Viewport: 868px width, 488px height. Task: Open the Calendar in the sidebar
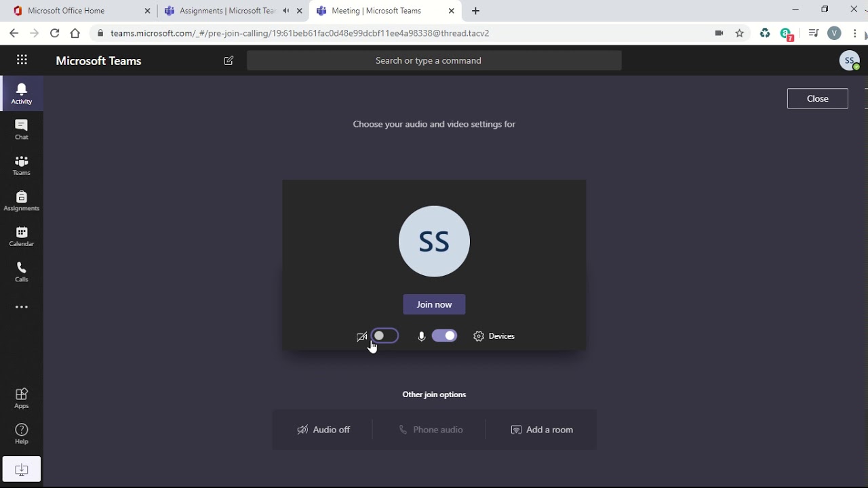(x=22, y=236)
